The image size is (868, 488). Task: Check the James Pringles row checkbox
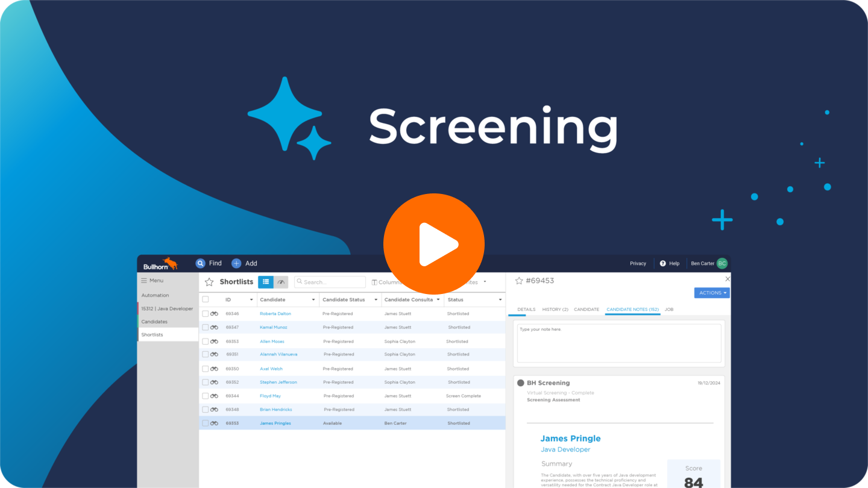(206, 424)
